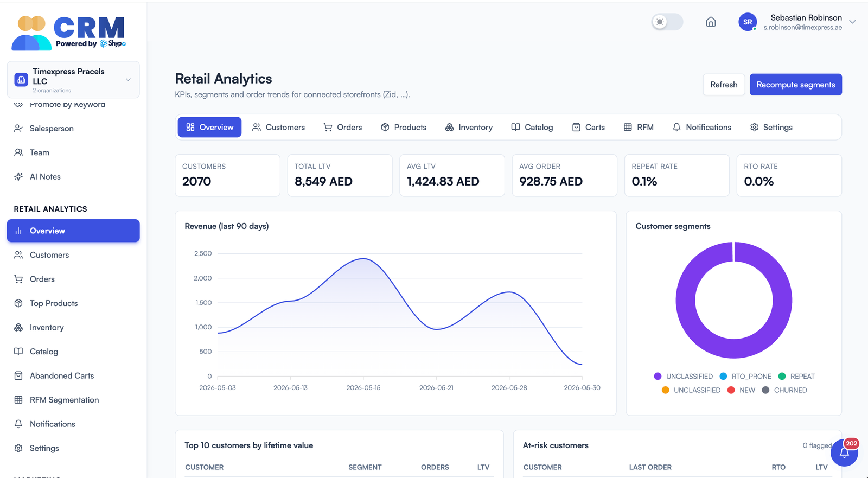Click the Settings tab gear icon
The height and width of the screenshot is (478, 868).
(x=754, y=127)
